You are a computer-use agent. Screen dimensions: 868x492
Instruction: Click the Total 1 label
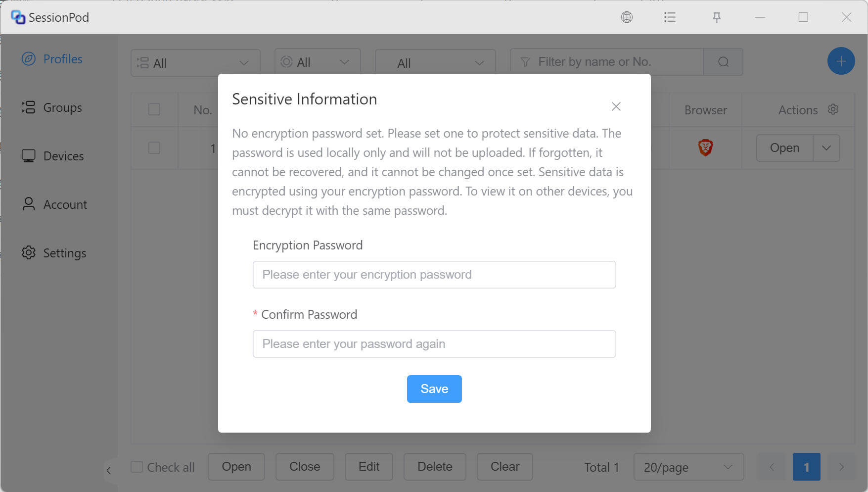(601, 467)
